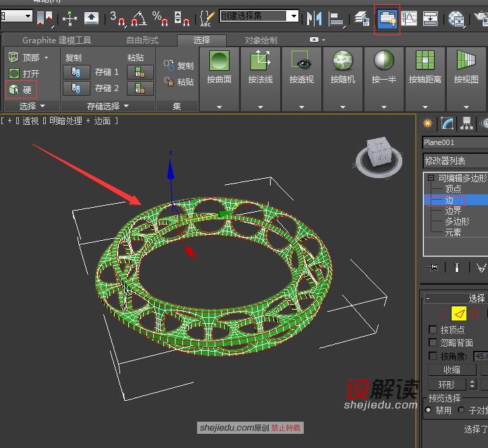Open the Hierarchy panel icon
Viewport: 488px width, 448px height.
coord(466,123)
